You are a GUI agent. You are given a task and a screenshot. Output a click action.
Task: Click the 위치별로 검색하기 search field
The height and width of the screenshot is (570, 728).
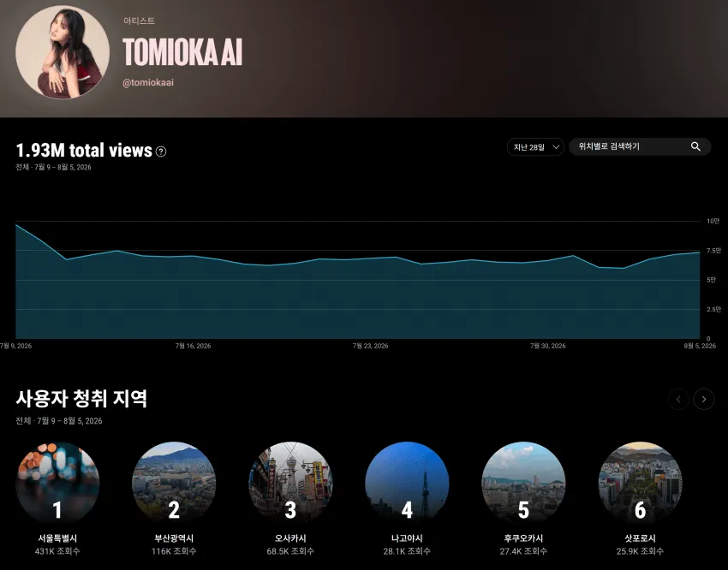tap(639, 146)
